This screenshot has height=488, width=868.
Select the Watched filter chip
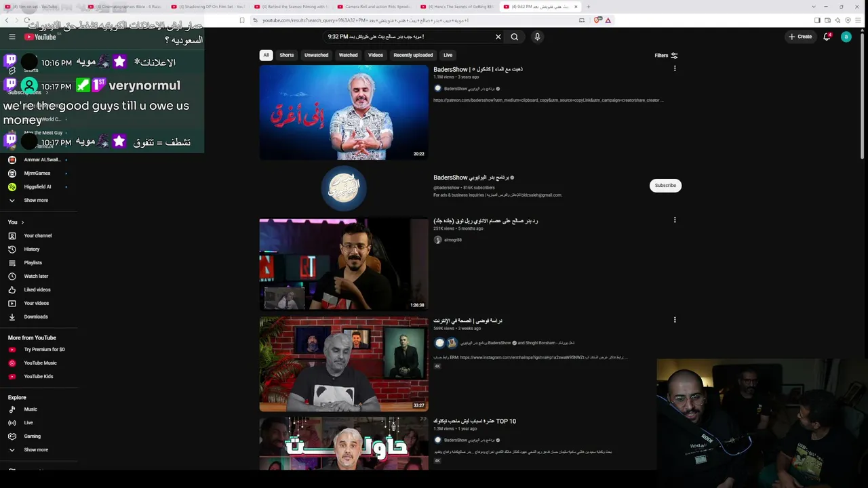(348, 55)
